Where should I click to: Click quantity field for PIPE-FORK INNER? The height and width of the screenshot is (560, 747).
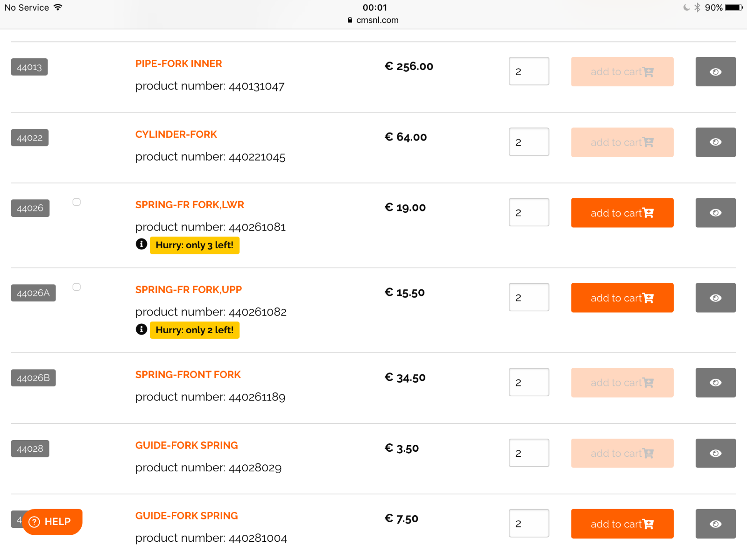click(529, 71)
